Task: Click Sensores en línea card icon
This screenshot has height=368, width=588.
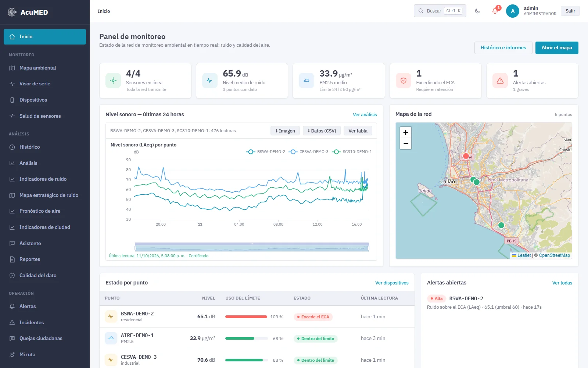Action: 113,81
